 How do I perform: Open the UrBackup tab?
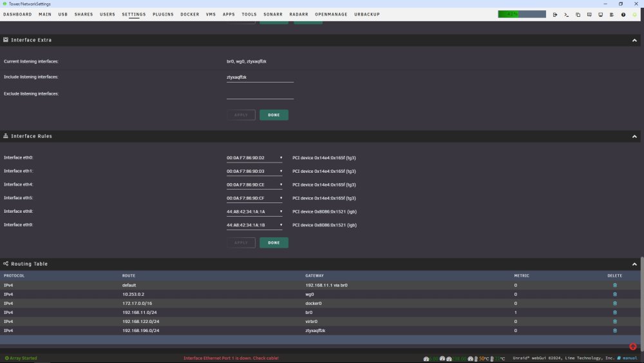click(367, 14)
